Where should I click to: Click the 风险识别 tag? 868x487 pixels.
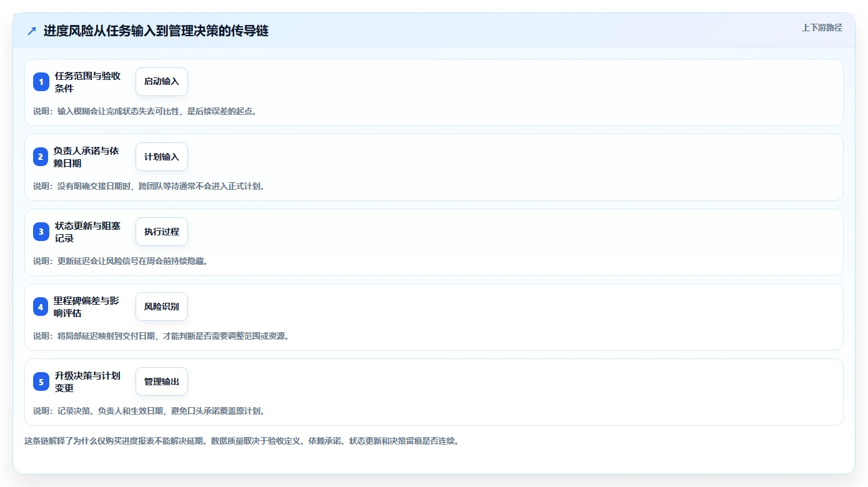162,307
